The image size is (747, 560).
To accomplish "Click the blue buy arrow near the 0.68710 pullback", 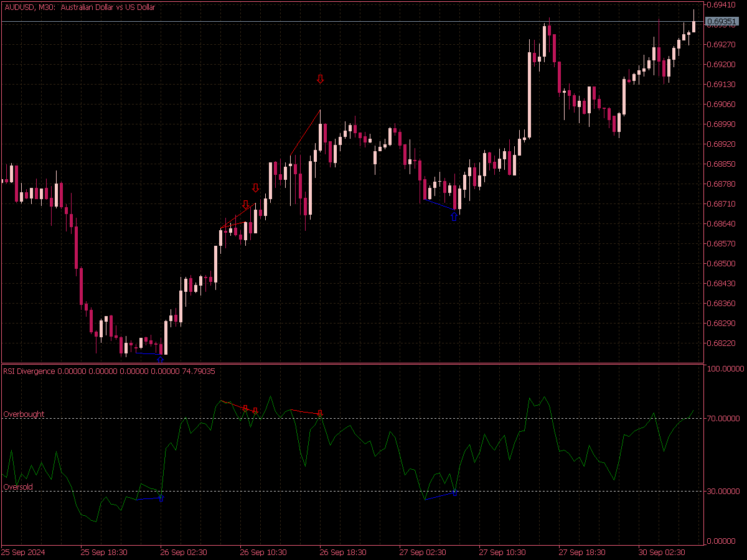I will 453,215.
